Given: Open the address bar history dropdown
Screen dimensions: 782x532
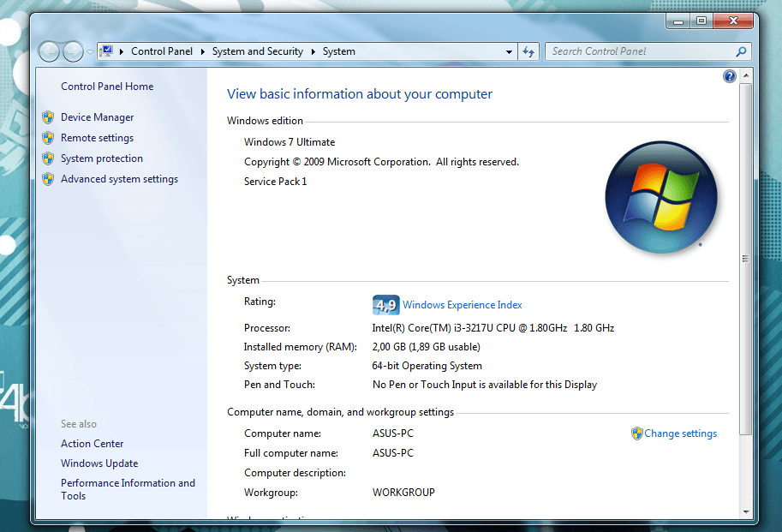Looking at the screenshot, I should (509, 51).
